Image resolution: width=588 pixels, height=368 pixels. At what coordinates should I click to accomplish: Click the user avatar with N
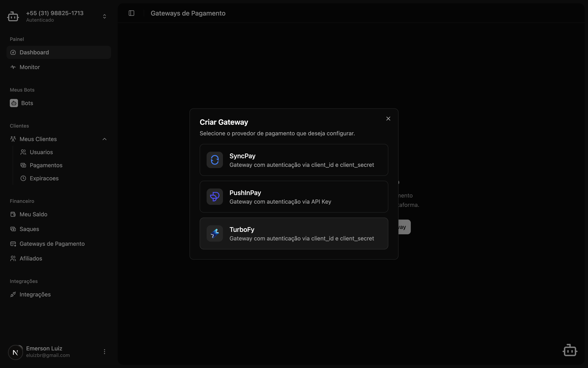pos(16,352)
